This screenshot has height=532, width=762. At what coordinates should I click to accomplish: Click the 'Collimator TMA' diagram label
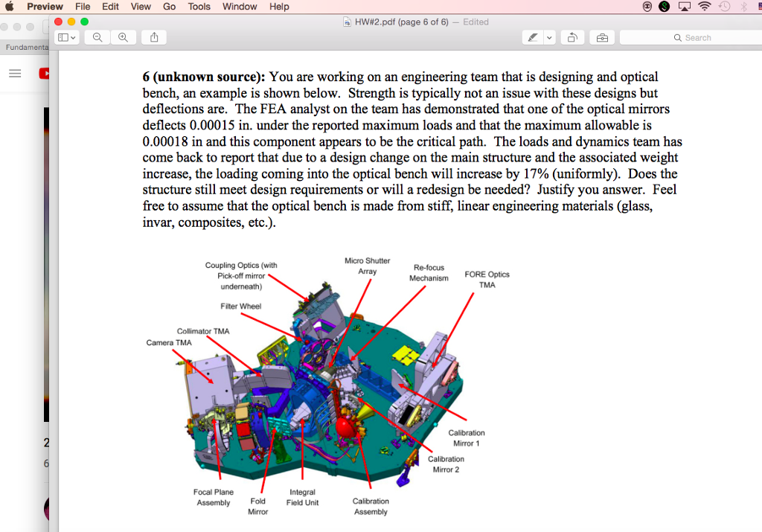pyautogui.click(x=202, y=331)
